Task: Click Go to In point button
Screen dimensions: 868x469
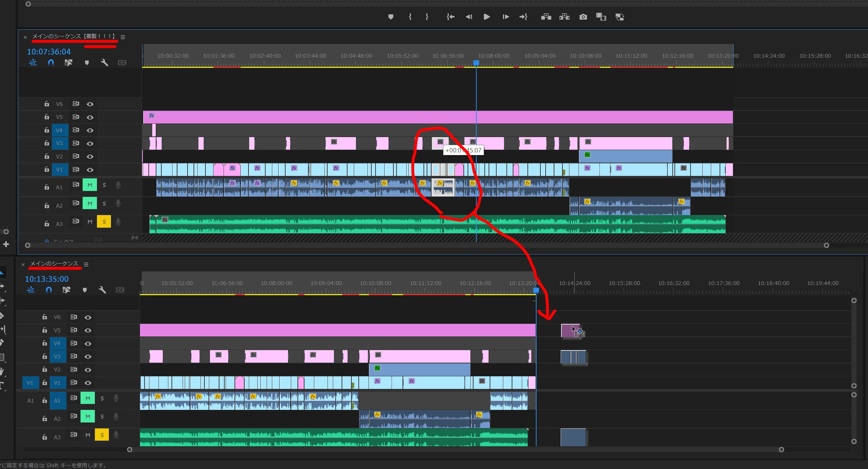Action: tap(450, 17)
